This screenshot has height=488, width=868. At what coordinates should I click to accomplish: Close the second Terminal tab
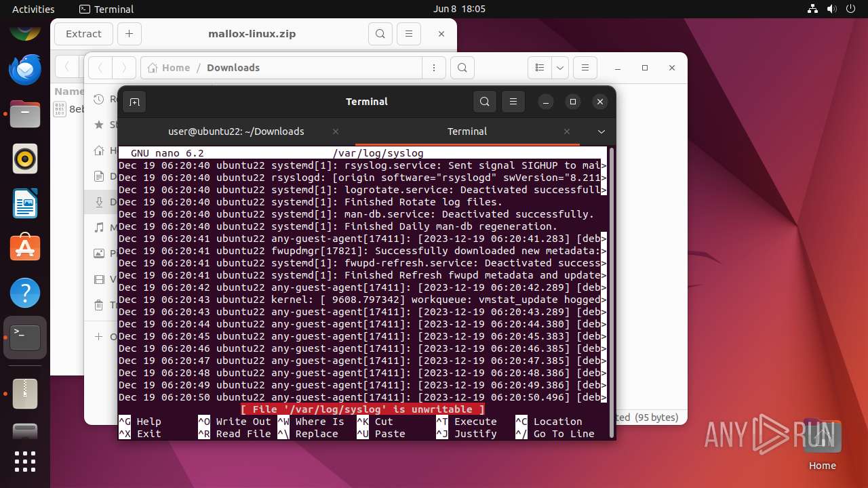(x=567, y=131)
